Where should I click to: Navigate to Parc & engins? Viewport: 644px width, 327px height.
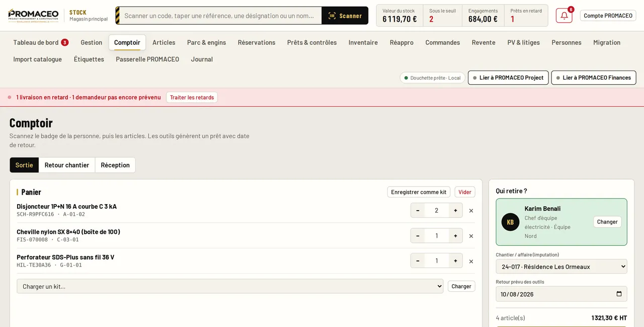pos(206,42)
